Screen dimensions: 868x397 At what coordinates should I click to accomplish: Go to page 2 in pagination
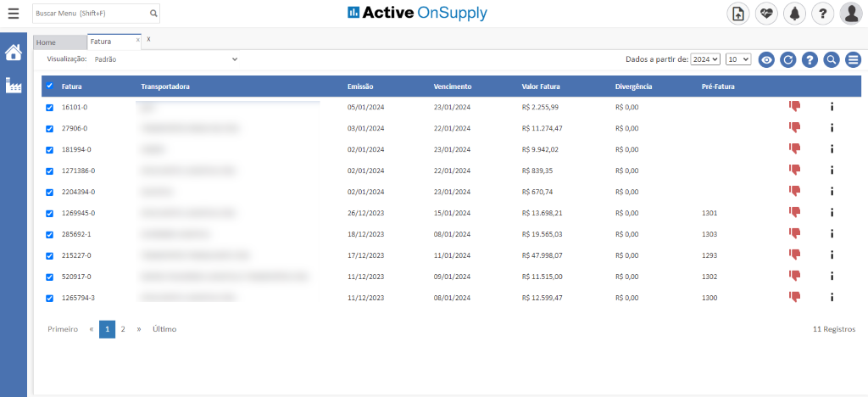tap(123, 329)
